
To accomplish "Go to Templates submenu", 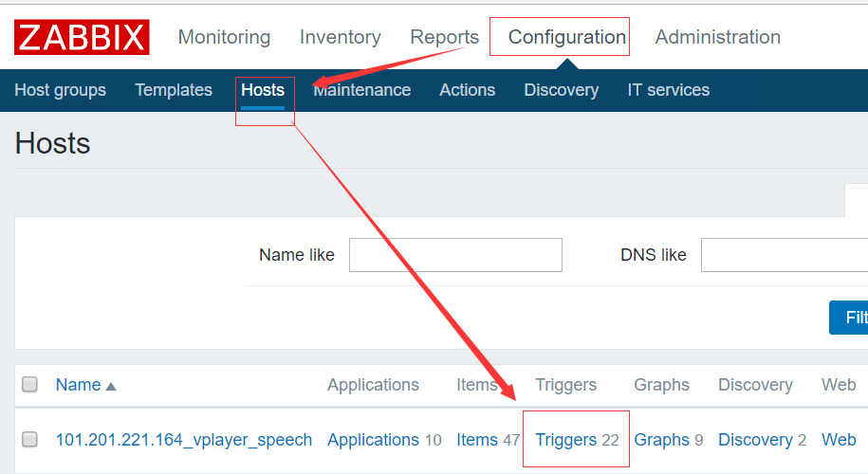I will [174, 90].
